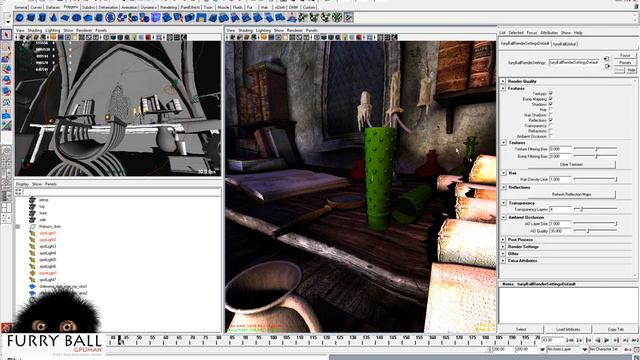The width and height of the screenshot is (640, 360).
Task: Step forward one frame
Action: click(x=616, y=340)
